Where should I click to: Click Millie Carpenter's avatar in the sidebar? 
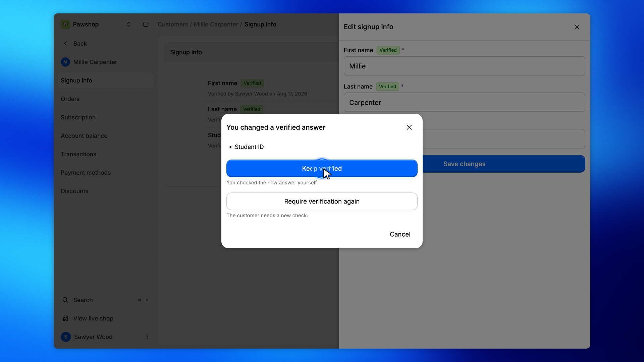[x=65, y=62]
